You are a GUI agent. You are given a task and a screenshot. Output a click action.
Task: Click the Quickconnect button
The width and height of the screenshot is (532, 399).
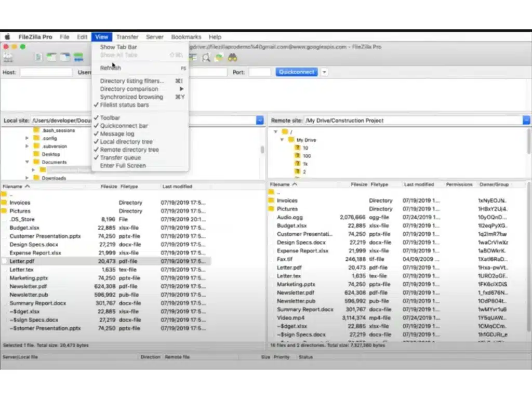297,72
